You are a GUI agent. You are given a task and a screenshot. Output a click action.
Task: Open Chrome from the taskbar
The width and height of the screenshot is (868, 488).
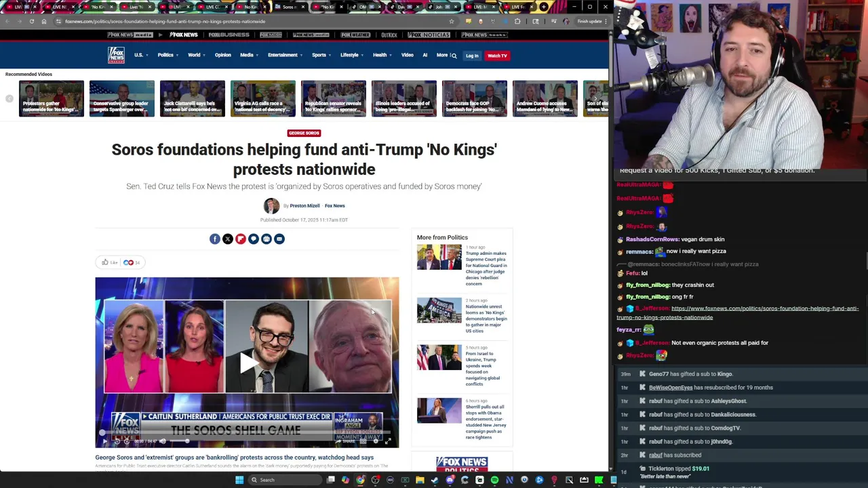pos(360,480)
